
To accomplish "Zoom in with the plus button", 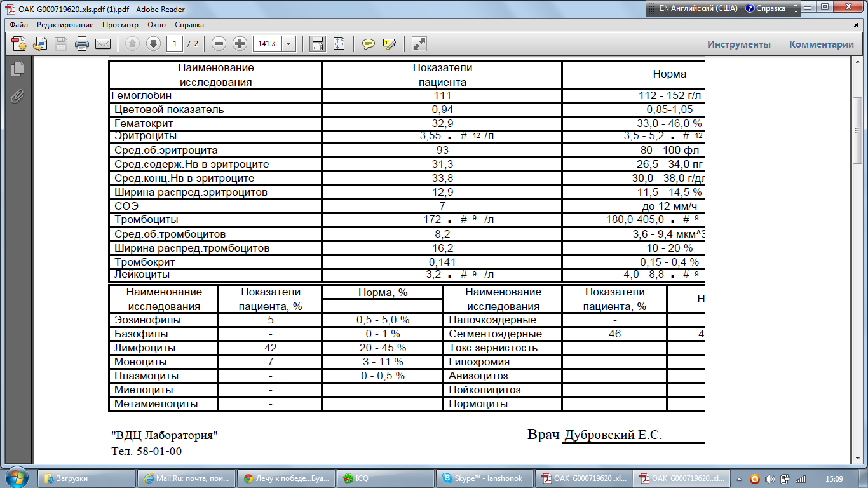I will (x=240, y=44).
